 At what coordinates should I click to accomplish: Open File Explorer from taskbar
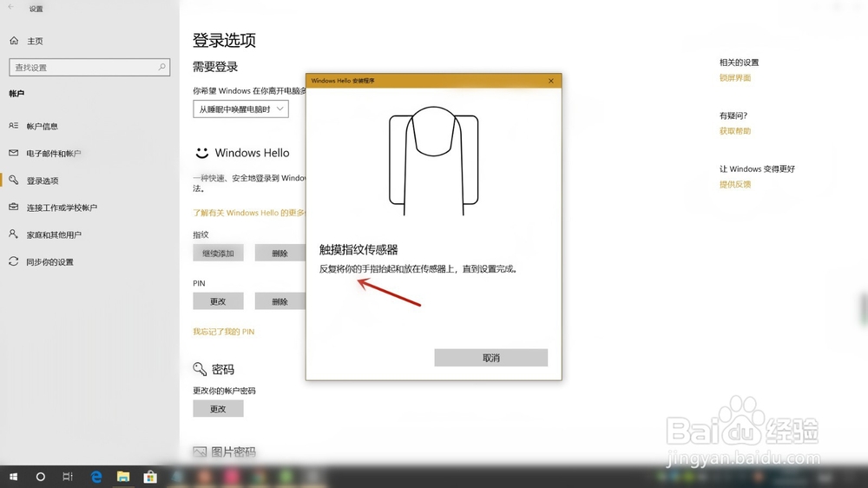(123, 477)
